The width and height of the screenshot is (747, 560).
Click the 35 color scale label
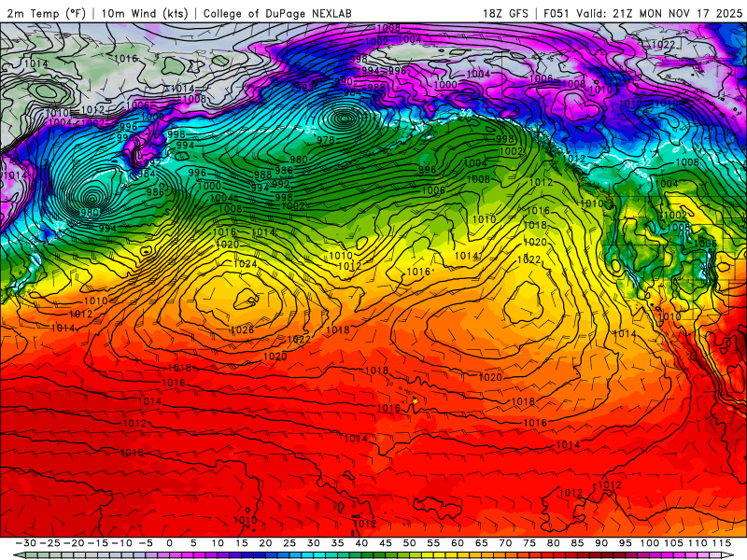coord(337,543)
